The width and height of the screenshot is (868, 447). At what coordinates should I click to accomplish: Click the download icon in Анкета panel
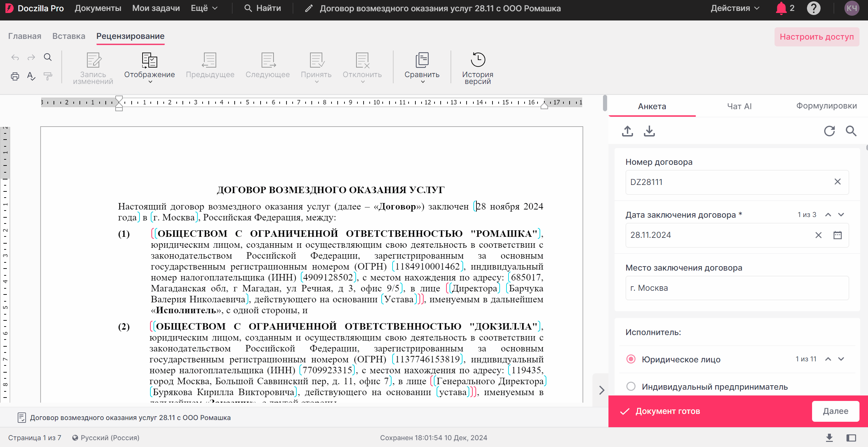coord(649,131)
